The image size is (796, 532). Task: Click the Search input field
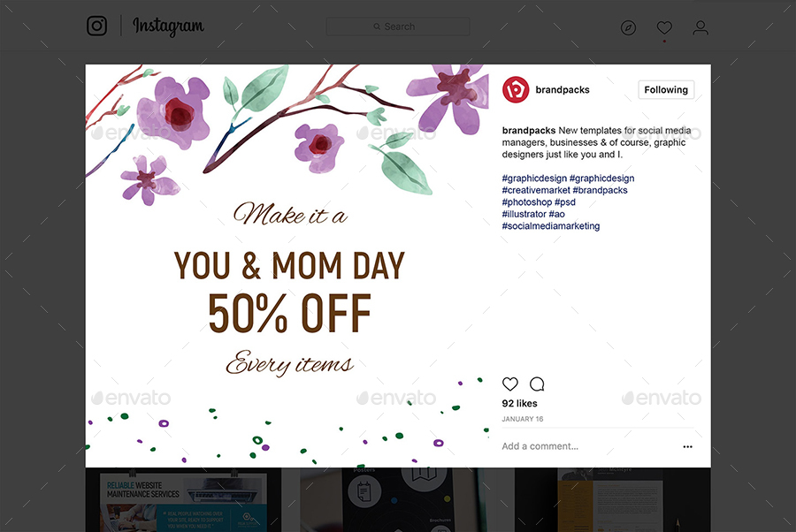(x=397, y=26)
